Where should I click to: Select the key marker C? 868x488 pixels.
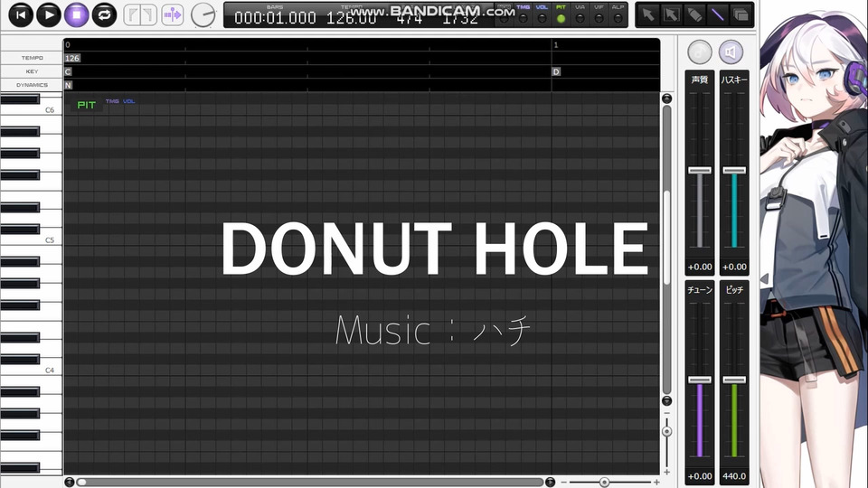click(x=68, y=71)
